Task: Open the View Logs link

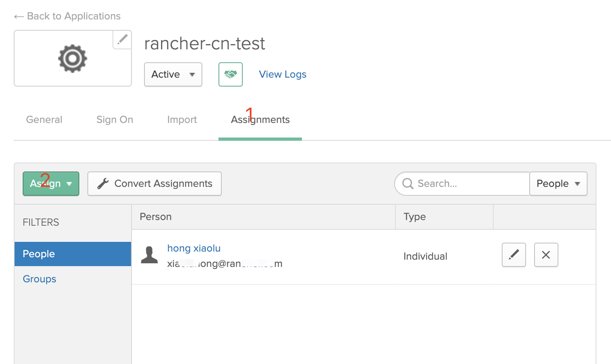Action: 282,74
